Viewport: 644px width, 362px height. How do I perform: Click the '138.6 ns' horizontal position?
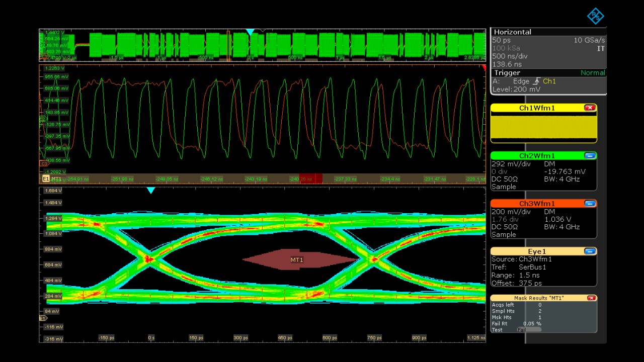[x=507, y=64]
